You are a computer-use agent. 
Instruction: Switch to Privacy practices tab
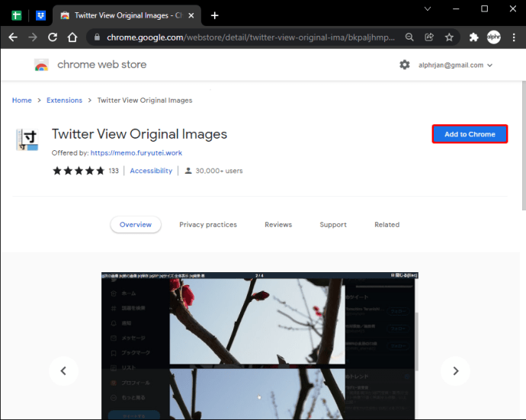208,225
